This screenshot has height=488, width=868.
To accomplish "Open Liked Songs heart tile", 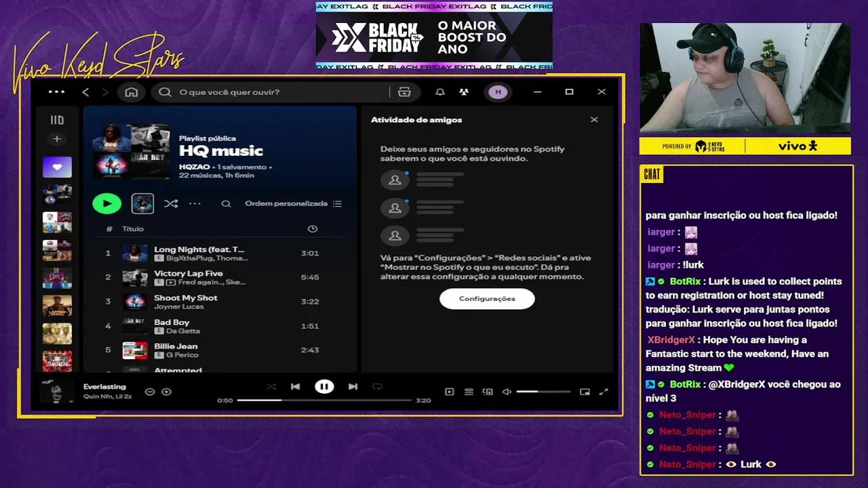I will (57, 167).
